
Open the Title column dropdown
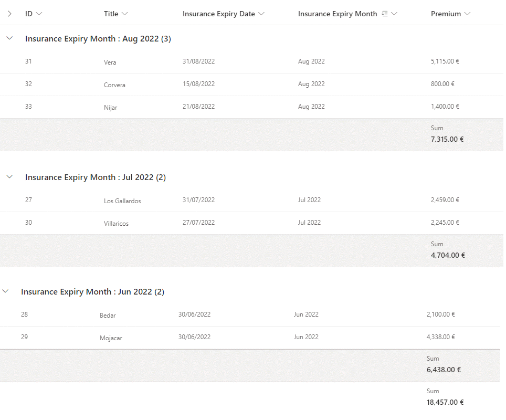click(x=115, y=14)
